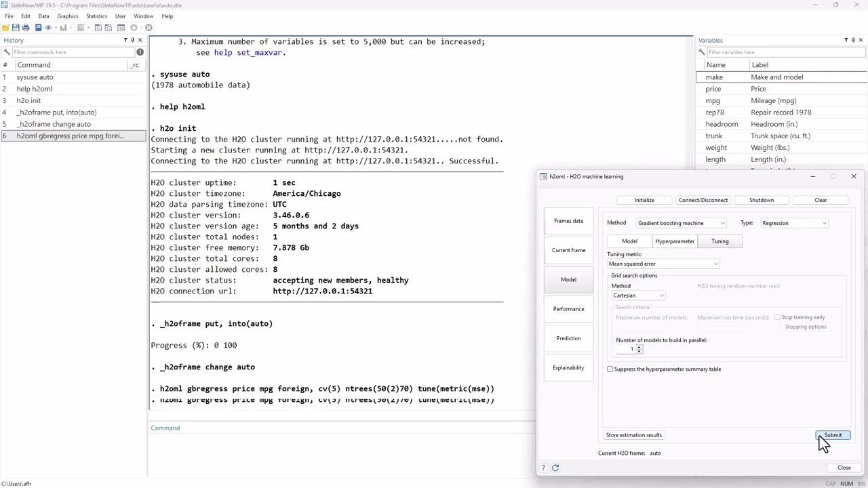Open the Data menu

(43, 16)
